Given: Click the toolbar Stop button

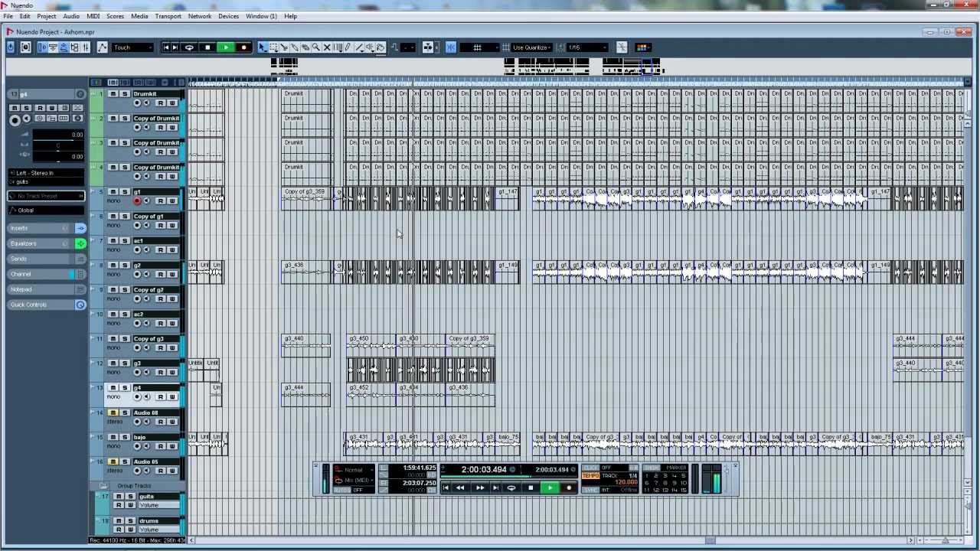Looking at the screenshot, I should point(207,47).
